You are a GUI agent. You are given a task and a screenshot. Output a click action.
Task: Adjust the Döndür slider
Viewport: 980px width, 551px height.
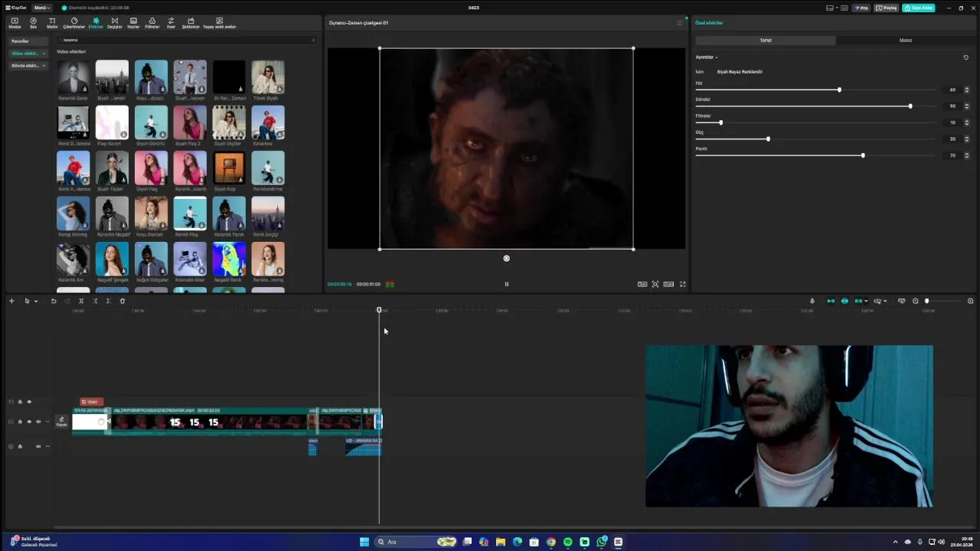910,106
